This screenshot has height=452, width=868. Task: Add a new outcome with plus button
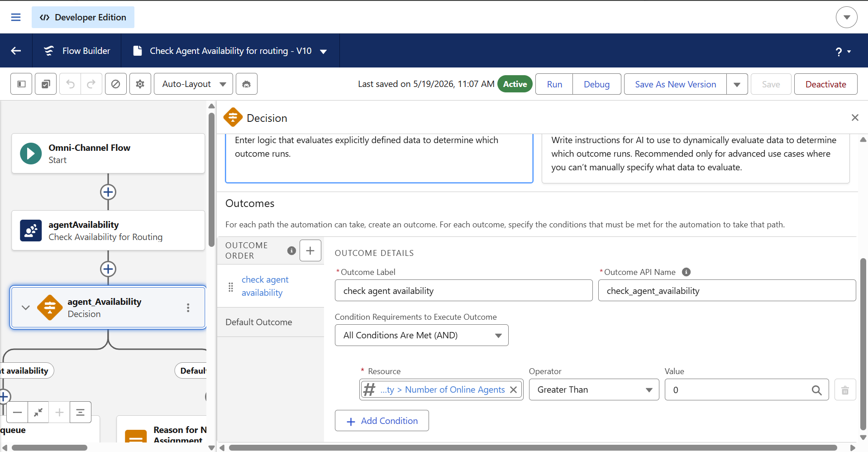[310, 250]
